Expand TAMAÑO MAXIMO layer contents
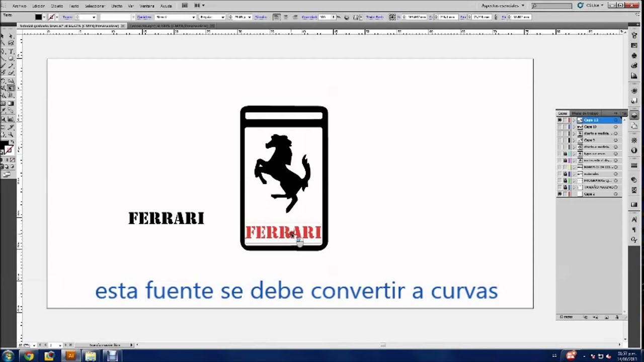This screenshot has width=644, height=362. point(574,187)
